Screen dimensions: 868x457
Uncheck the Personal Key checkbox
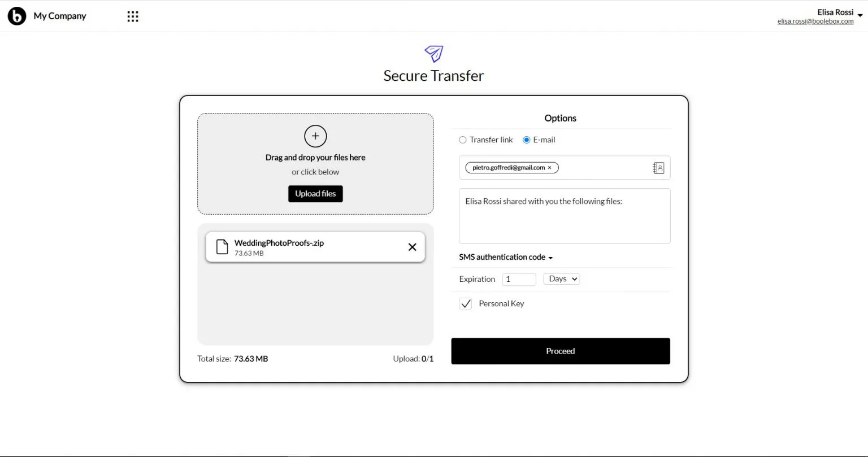[466, 304]
